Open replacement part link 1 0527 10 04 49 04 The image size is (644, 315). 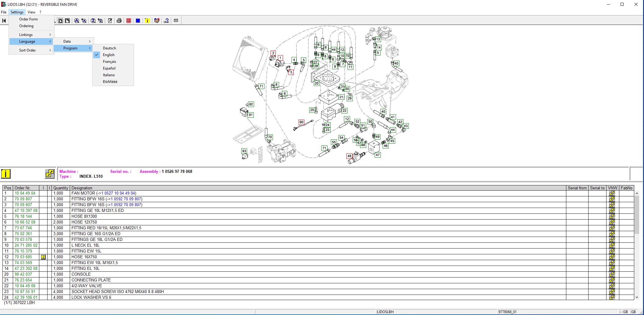pyautogui.click(x=118, y=193)
